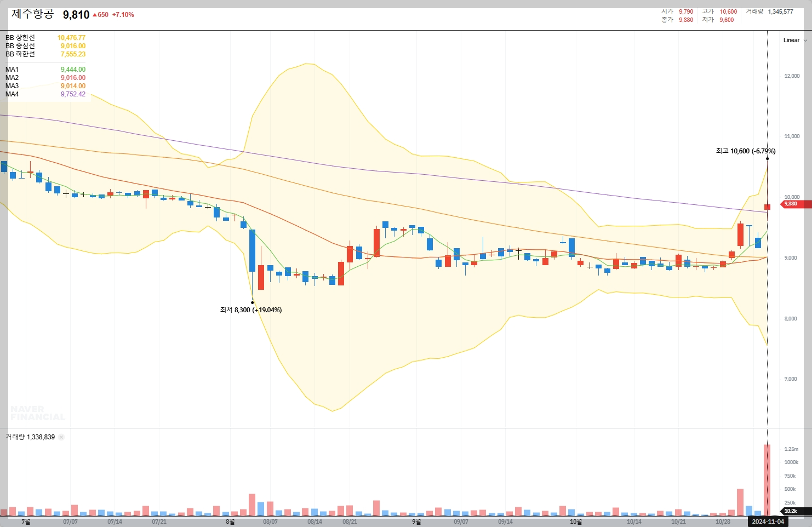Click the 10/28 date axis label
Image resolution: width=812 pixels, height=527 pixels.
tap(723, 522)
